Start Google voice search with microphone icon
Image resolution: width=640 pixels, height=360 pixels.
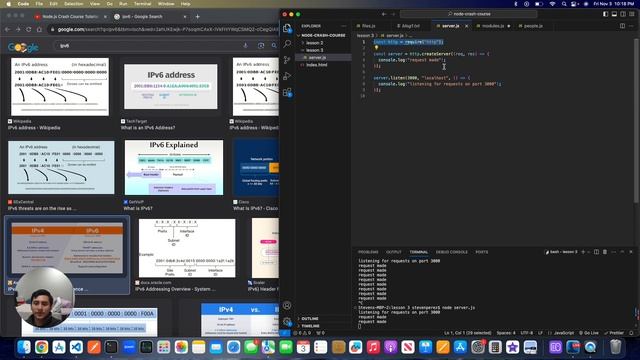click(245, 46)
